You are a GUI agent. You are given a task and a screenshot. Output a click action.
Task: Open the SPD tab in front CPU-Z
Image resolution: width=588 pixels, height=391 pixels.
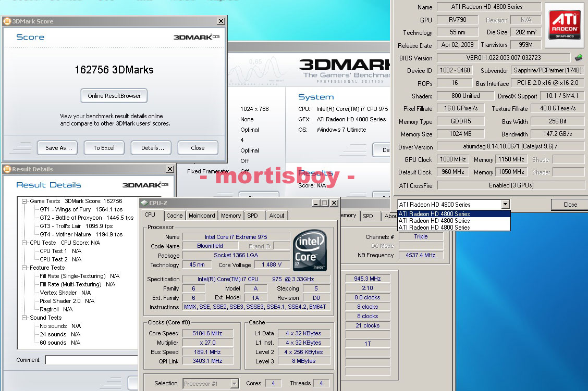(x=253, y=216)
